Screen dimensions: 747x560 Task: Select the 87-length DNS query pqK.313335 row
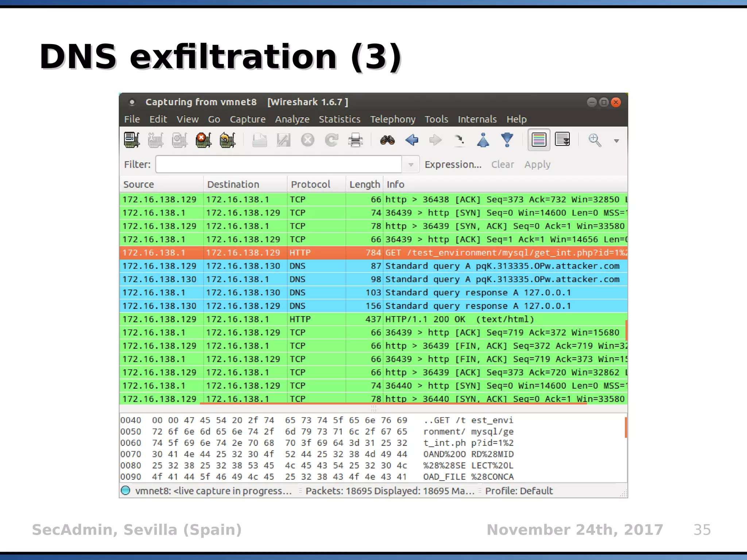[x=373, y=266]
